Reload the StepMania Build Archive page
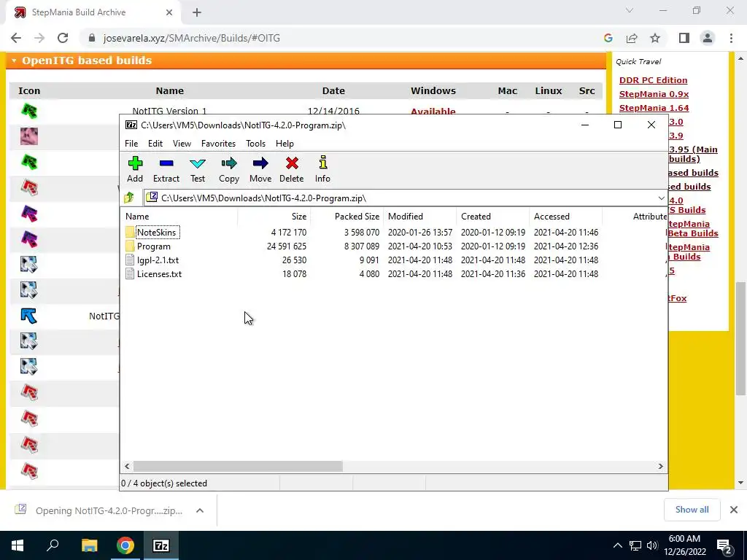This screenshot has height=560, width=747. coord(63,38)
